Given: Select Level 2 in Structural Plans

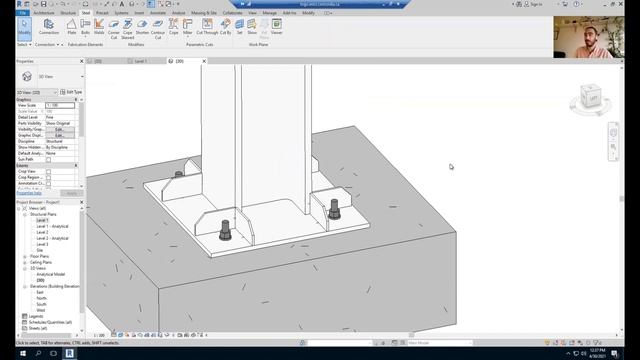Looking at the screenshot, I should [42, 232].
